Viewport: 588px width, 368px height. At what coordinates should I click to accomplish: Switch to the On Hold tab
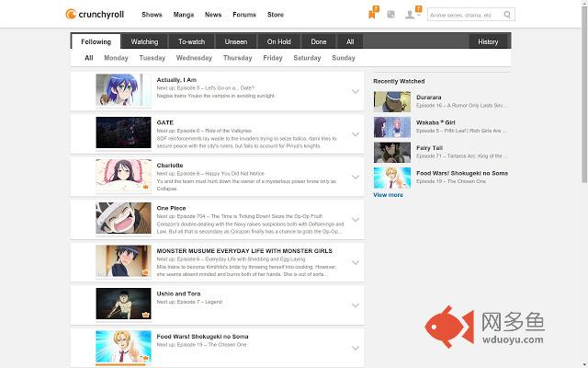tap(279, 41)
